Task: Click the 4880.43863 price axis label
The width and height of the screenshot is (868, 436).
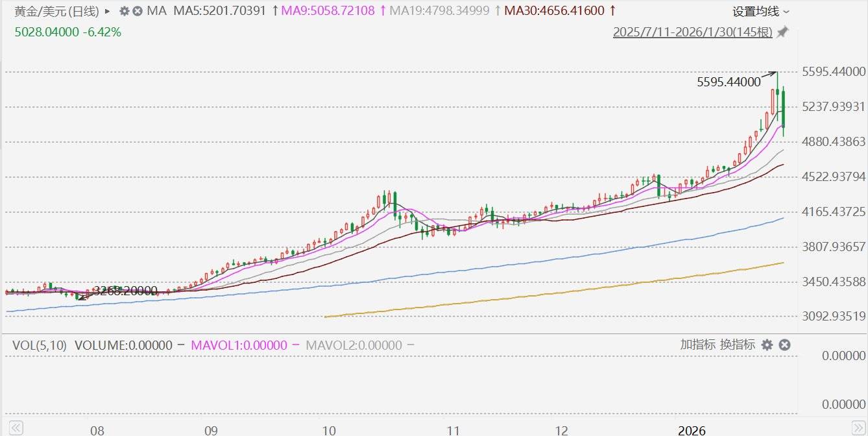Action: (x=834, y=141)
